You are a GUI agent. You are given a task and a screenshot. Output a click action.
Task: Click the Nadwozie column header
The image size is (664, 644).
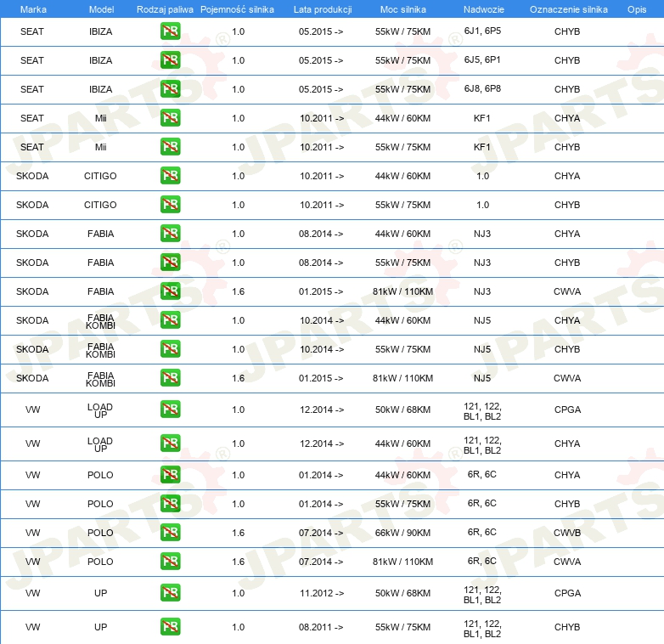484,9
